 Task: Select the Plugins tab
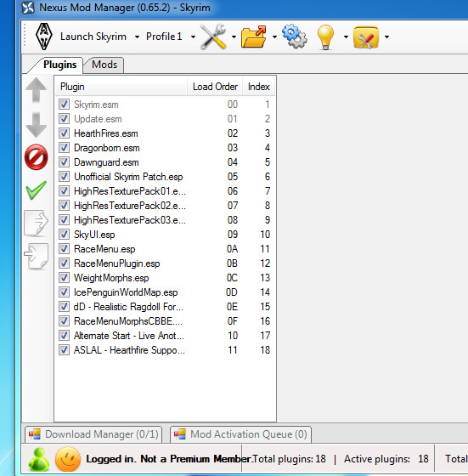59,65
